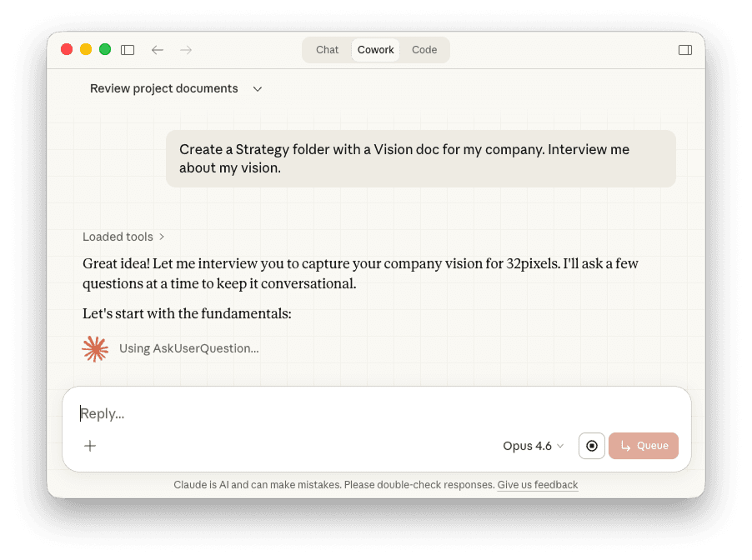This screenshot has width=752, height=560.
Task: Select the back navigation arrow
Action: click(157, 50)
